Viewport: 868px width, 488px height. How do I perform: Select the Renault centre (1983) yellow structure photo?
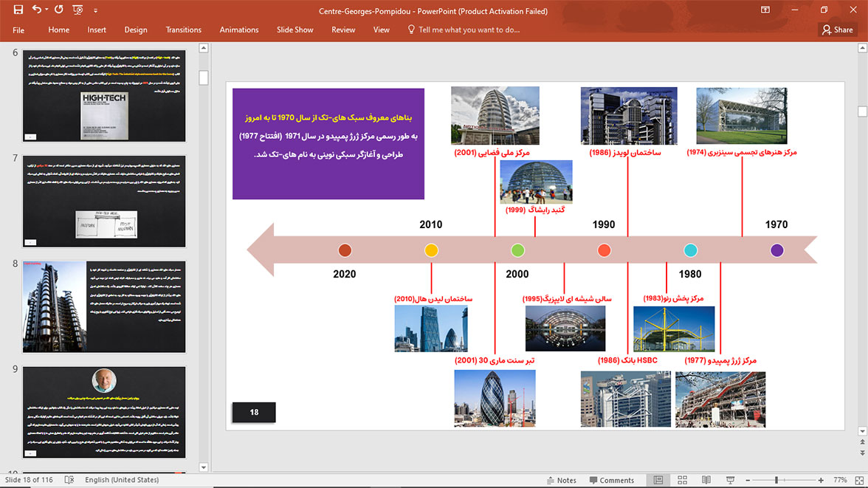(x=674, y=329)
